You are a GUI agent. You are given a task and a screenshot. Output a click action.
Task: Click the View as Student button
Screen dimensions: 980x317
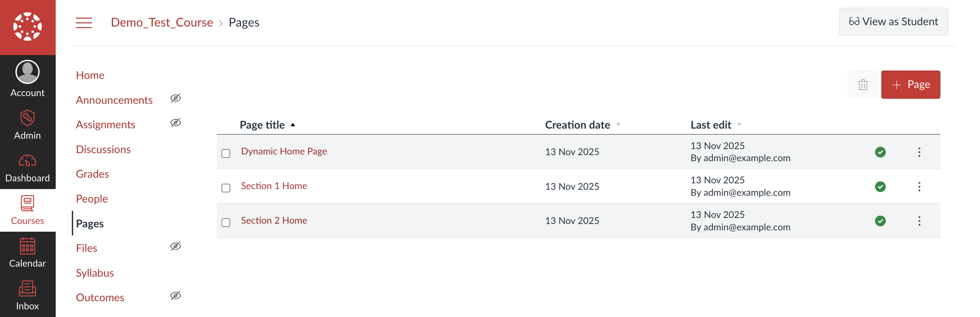click(893, 22)
